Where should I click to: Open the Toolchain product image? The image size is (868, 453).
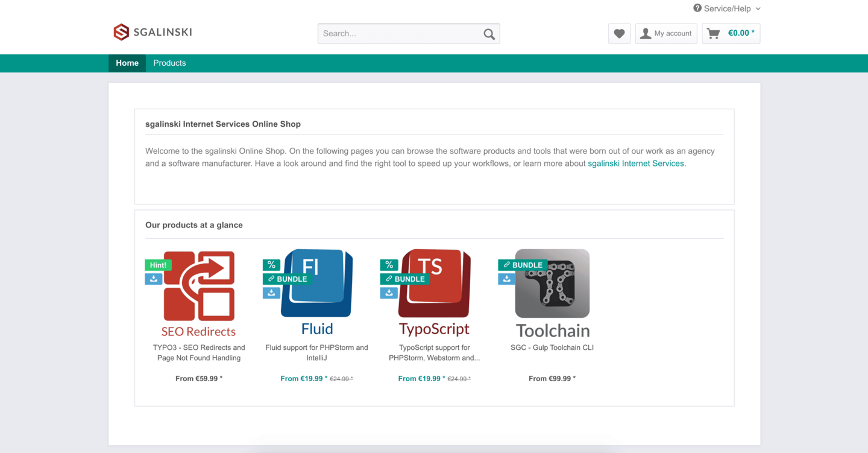(552, 294)
